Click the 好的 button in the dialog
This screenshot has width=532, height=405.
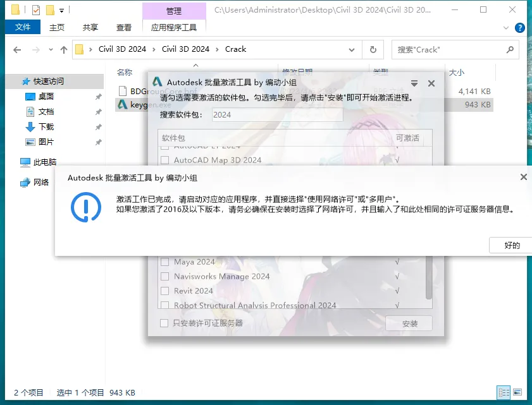(x=510, y=245)
